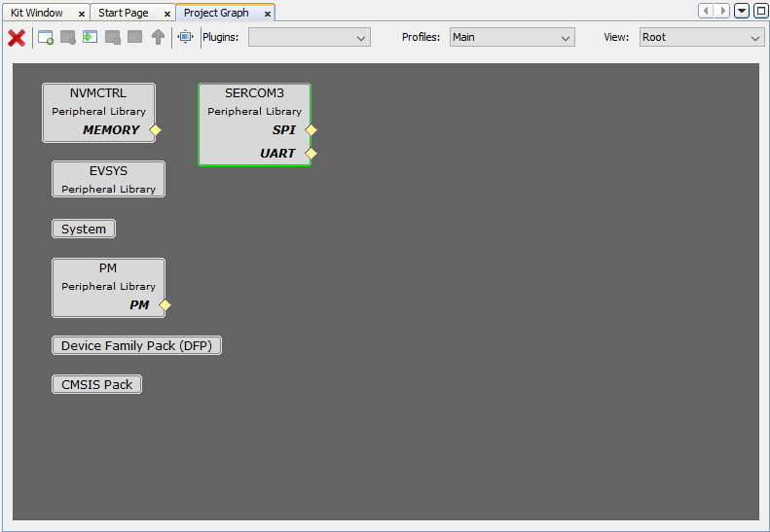Click the MEMORY diamond connector on NVMCTRL
Viewport: 770px width, 532px height.
pos(155,130)
